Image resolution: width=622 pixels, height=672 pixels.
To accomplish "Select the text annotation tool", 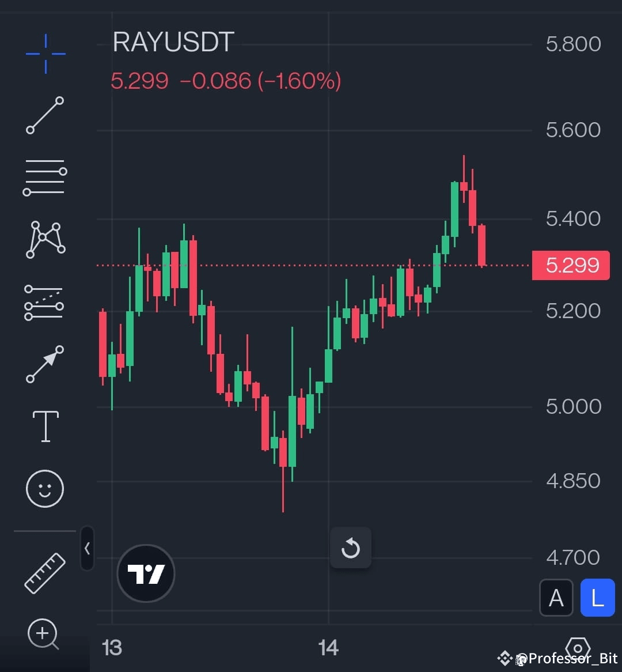I will [x=44, y=425].
